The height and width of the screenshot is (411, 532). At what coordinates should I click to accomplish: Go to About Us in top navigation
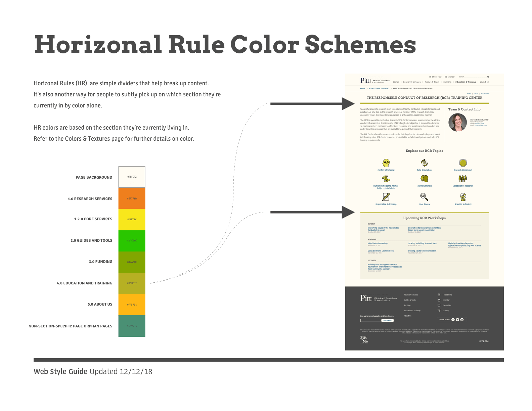click(x=484, y=82)
